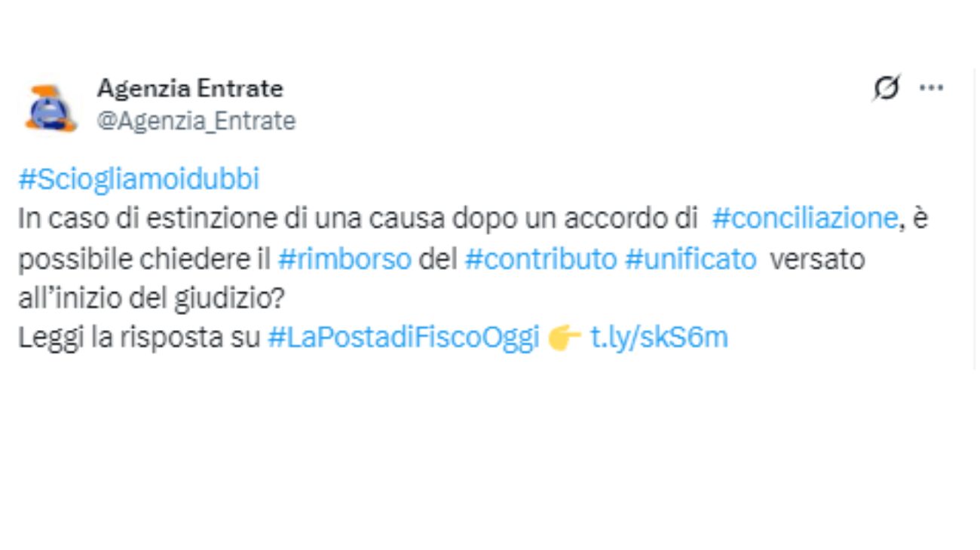Follow the #conciliazione hashtag link
Image resolution: width=980 pixels, height=550 pixels.
click(805, 219)
